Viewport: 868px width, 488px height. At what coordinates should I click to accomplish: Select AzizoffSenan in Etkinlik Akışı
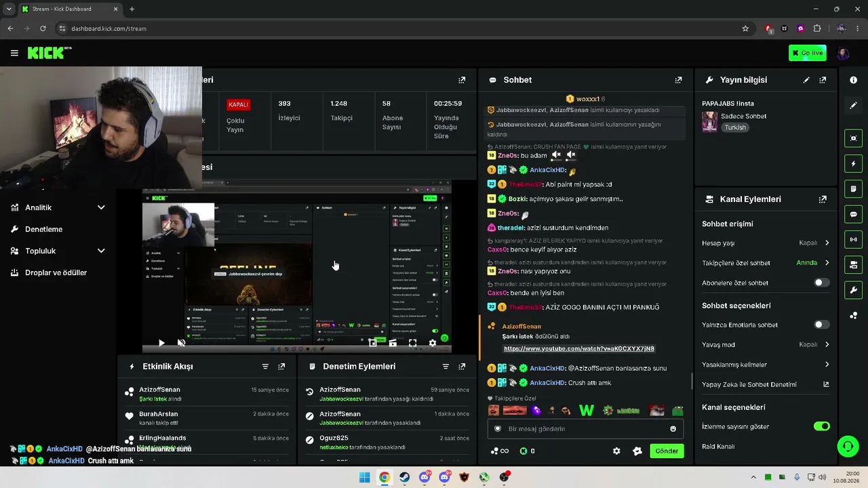[x=160, y=390]
